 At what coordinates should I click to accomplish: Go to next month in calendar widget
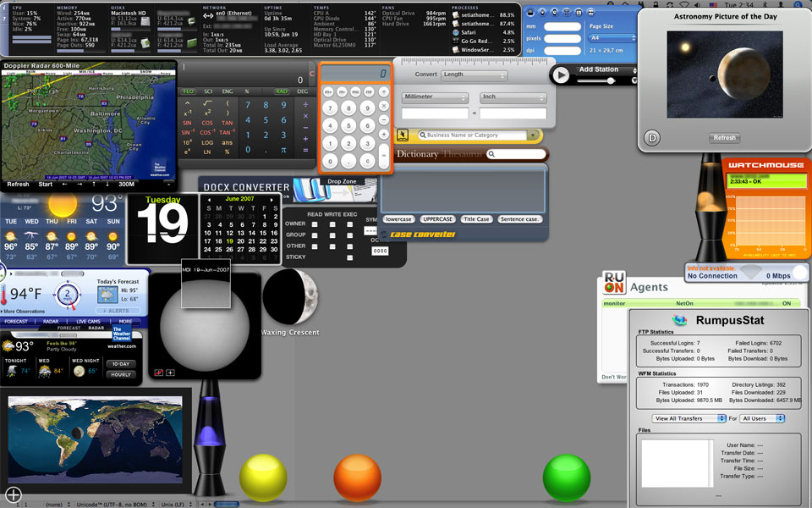(x=272, y=200)
